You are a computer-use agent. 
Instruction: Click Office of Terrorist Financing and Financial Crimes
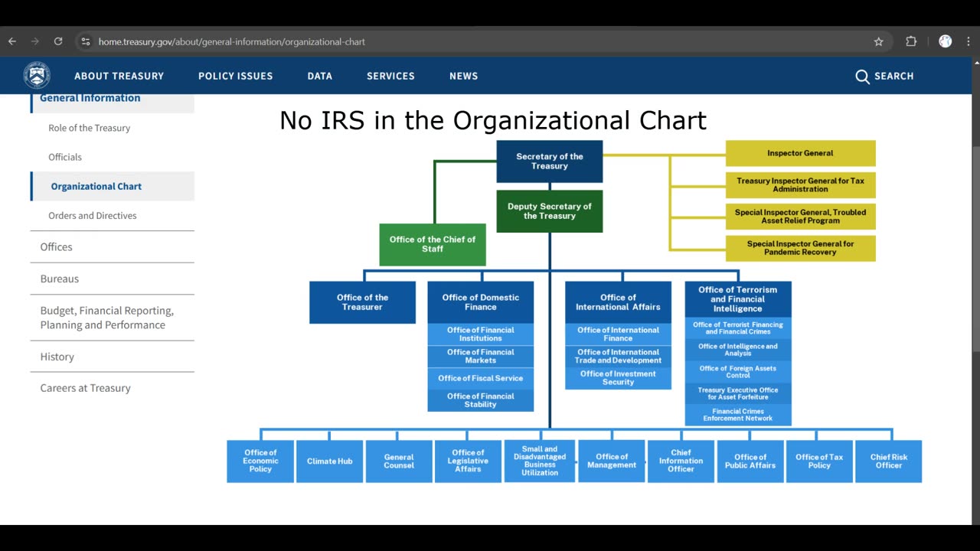point(738,328)
